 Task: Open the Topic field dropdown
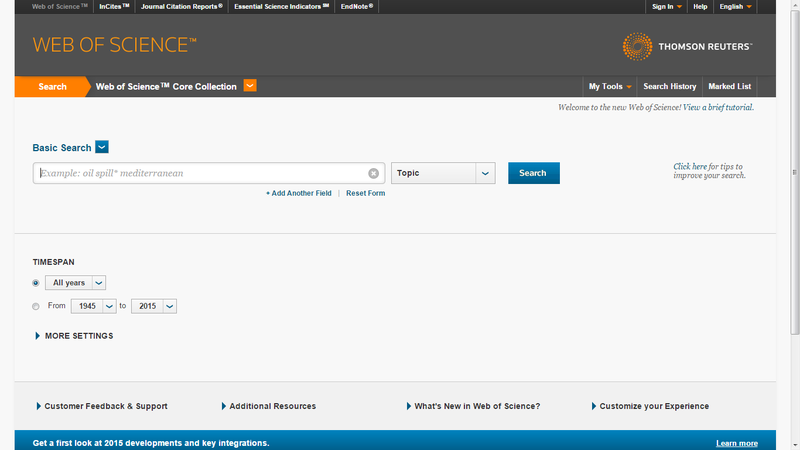click(443, 173)
